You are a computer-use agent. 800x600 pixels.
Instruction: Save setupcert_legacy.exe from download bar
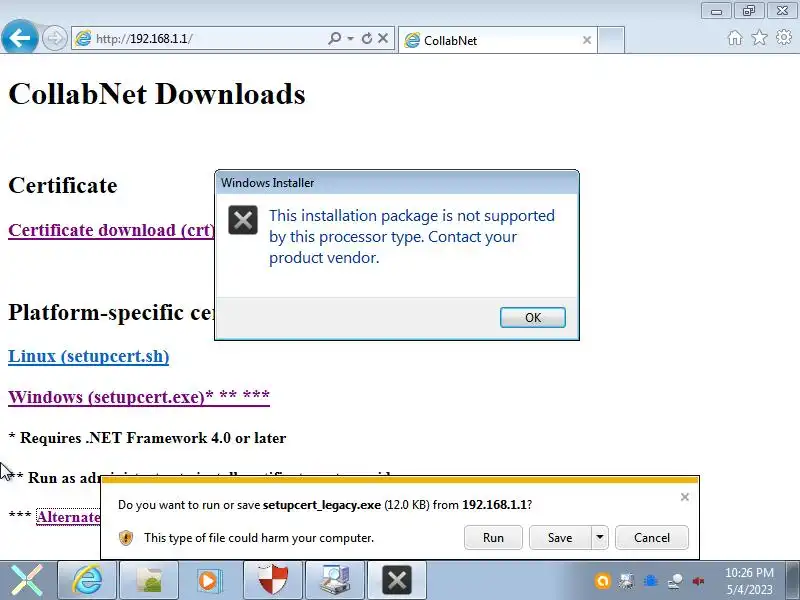point(560,538)
